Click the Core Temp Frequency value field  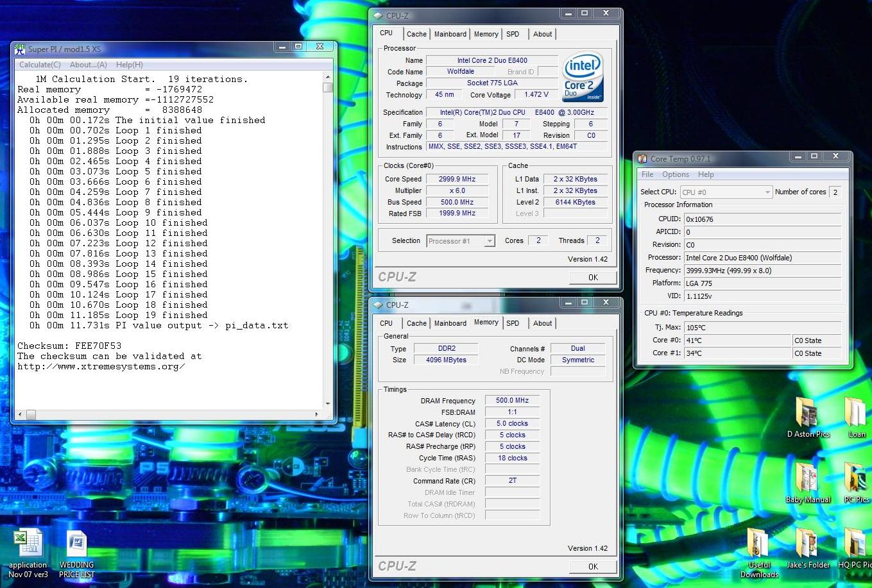tap(762, 271)
